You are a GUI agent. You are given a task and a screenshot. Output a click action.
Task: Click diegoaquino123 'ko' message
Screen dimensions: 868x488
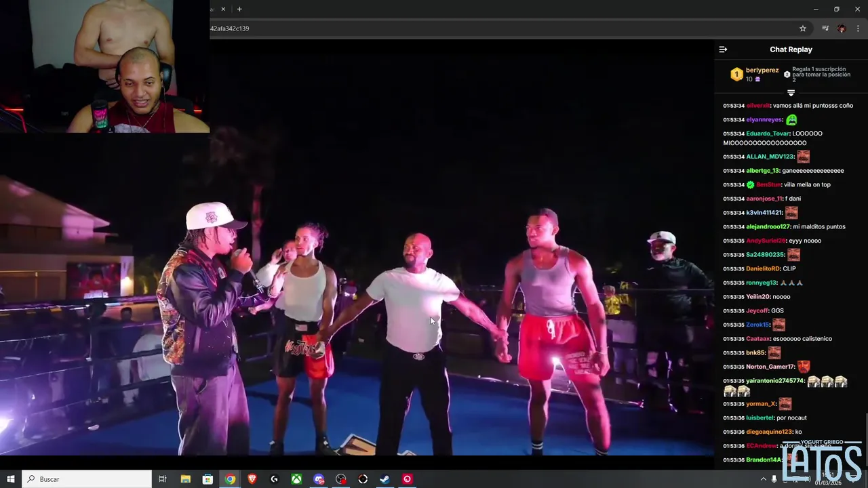click(x=798, y=432)
